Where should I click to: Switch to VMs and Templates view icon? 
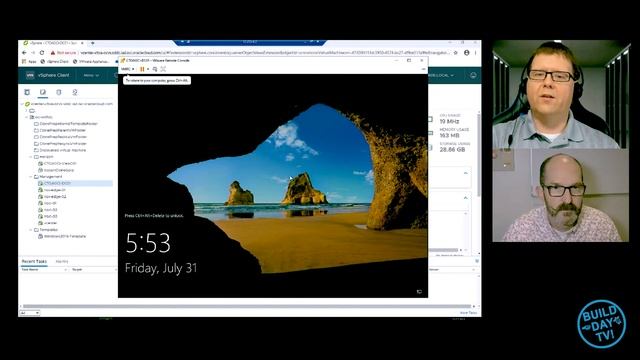43,92
